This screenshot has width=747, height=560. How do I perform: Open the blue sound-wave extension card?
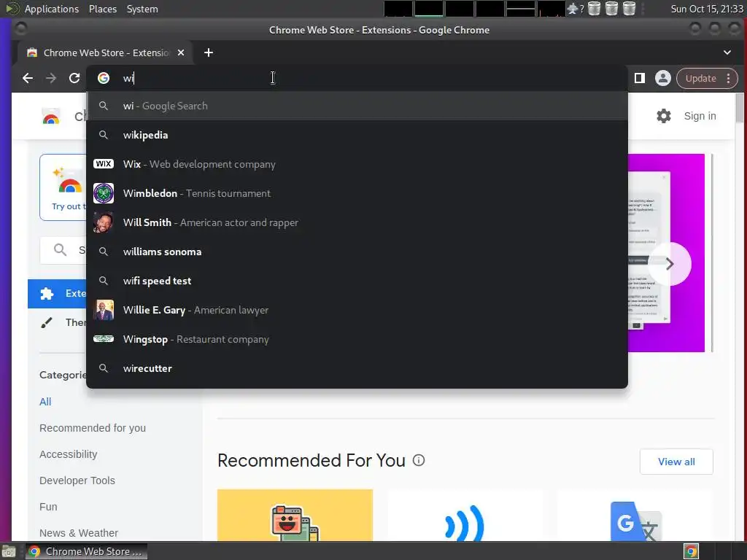pos(465,516)
